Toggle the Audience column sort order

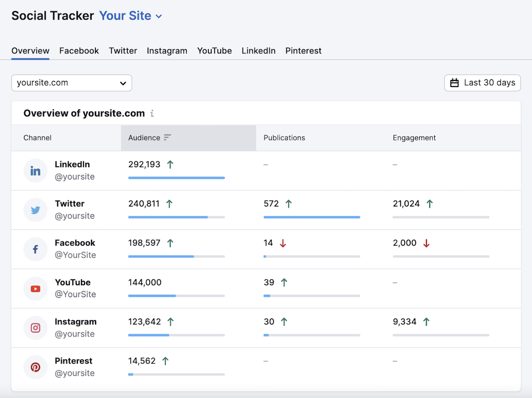[x=168, y=137]
